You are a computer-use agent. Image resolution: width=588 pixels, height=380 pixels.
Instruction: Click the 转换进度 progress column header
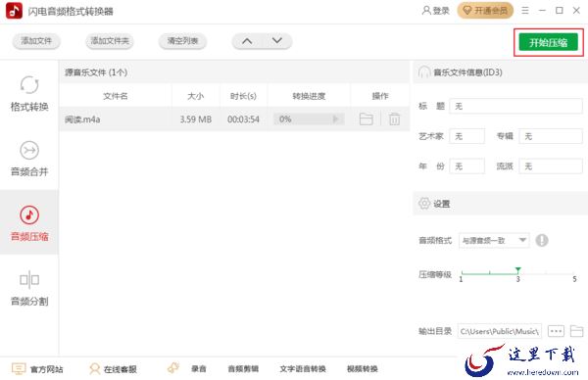coord(309,96)
